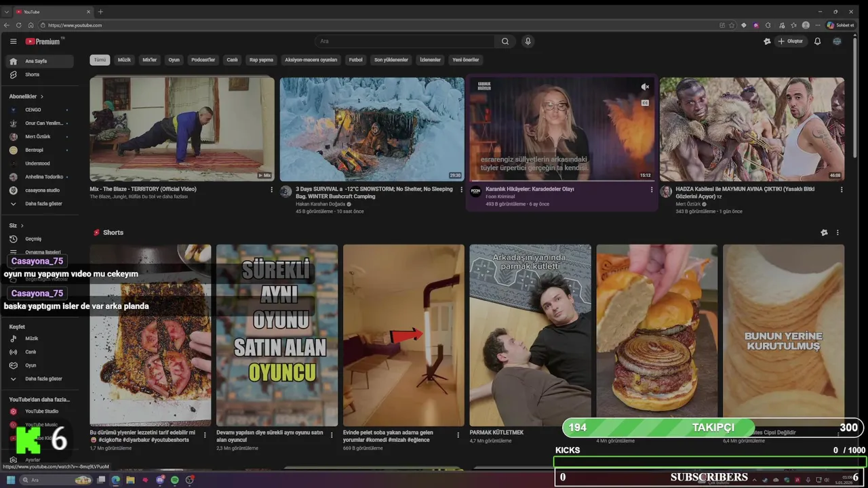Select the Mix'ler filter chip
The height and width of the screenshot is (488, 868).
149,60
